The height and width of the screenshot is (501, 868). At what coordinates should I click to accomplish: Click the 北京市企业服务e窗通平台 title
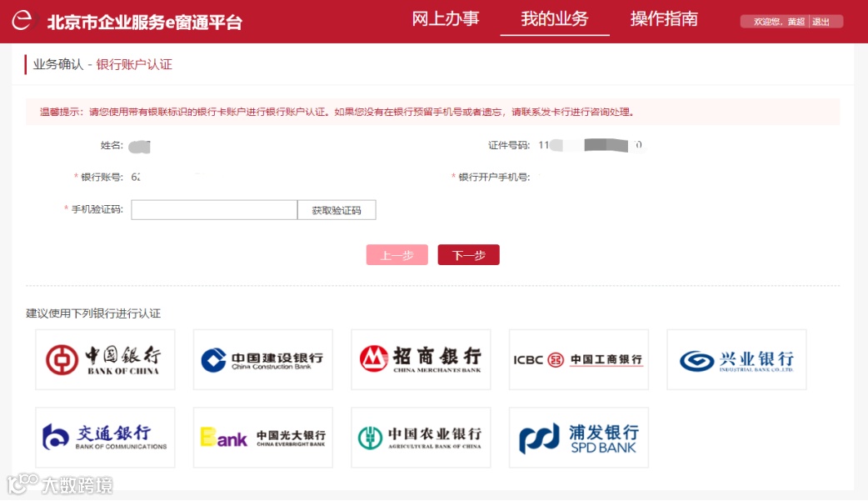click(x=144, y=23)
